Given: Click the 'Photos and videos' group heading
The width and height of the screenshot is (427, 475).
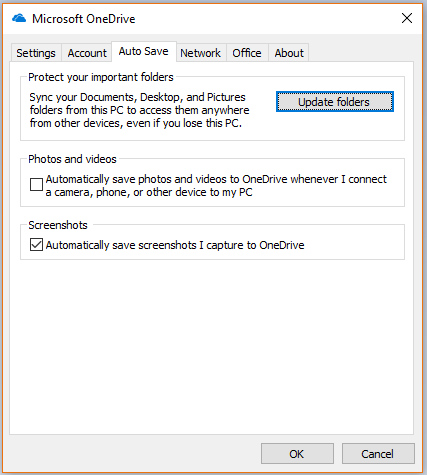Looking at the screenshot, I should 72,159.
